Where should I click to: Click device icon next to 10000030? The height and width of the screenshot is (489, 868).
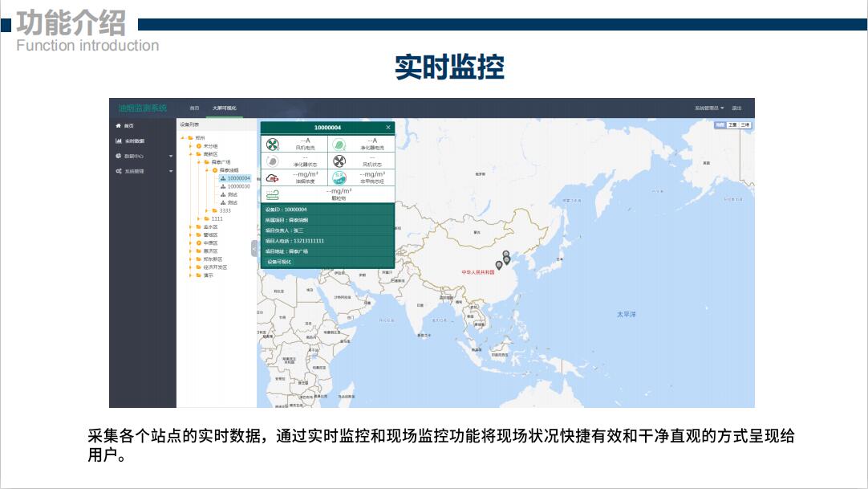pos(223,186)
